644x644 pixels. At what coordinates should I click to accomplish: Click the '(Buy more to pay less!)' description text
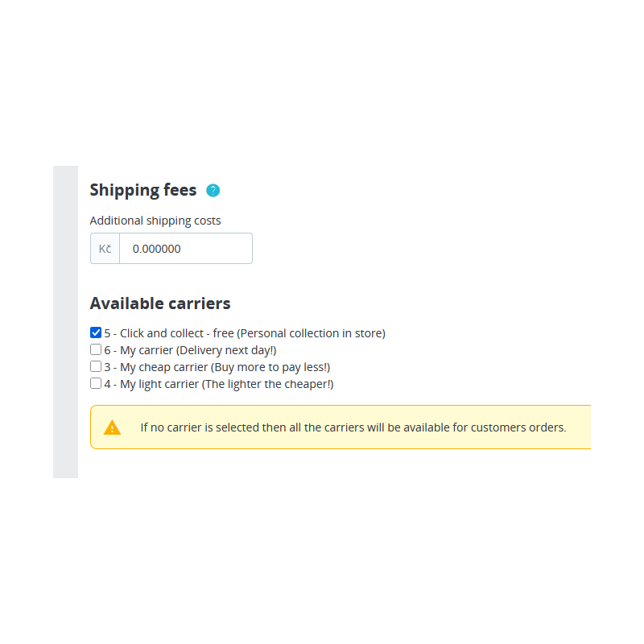pyautogui.click(x=270, y=367)
